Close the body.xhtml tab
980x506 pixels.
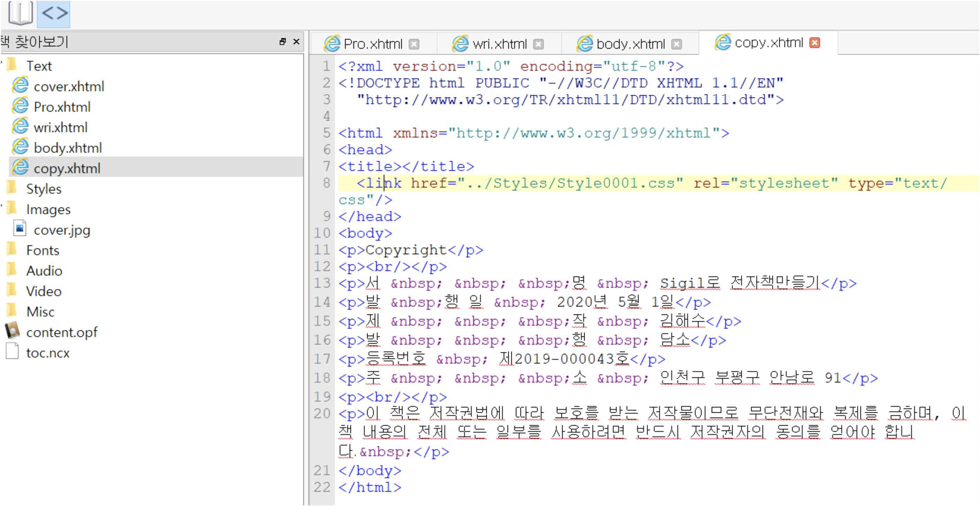click(677, 45)
